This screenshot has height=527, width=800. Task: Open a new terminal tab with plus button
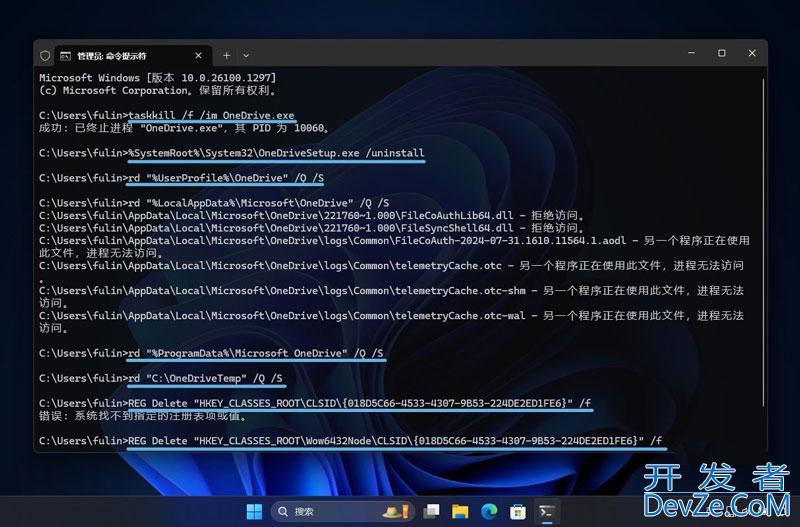[x=227, y=56]
